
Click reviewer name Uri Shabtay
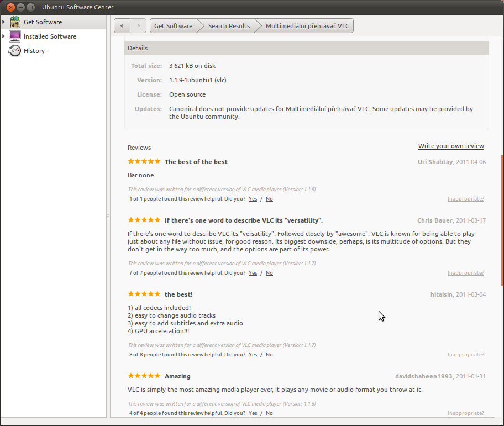tap(435, 162)
